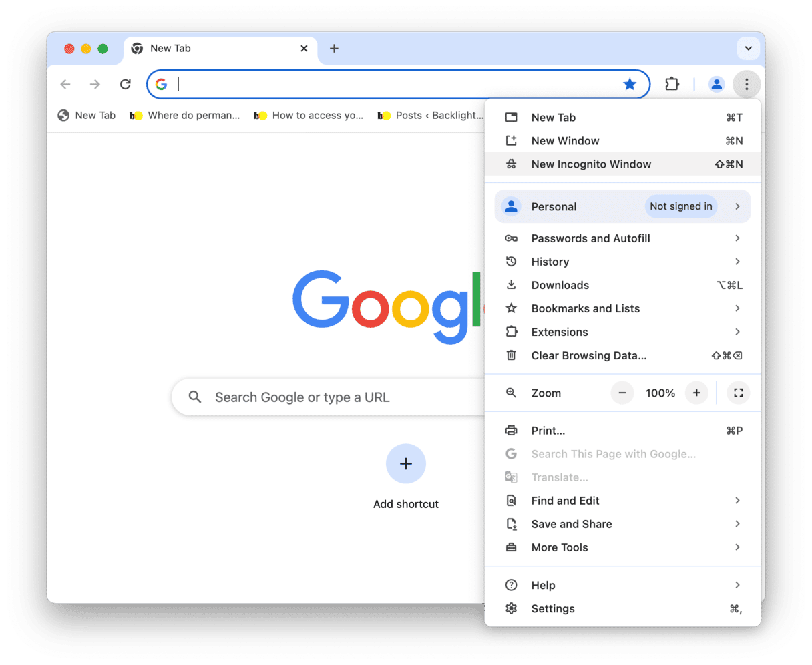
Task: Click the fullscreen icon in Zoom row
Action: click(738, 393)
